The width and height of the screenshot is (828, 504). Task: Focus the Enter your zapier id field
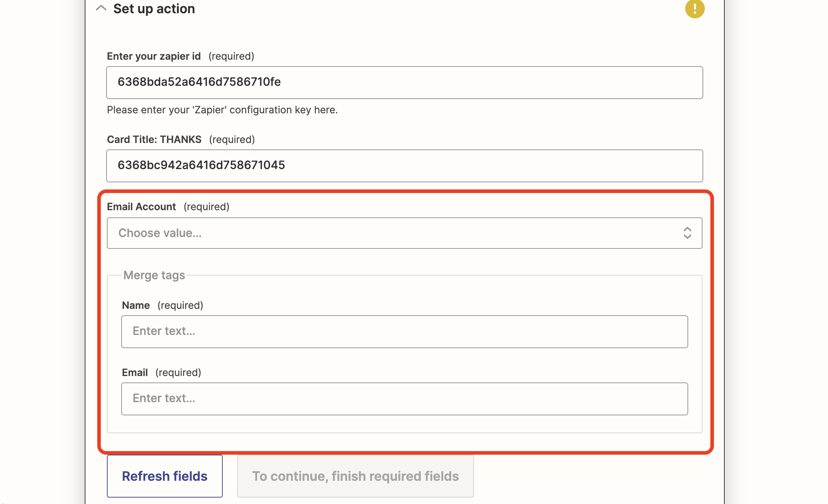pos(404,82)
